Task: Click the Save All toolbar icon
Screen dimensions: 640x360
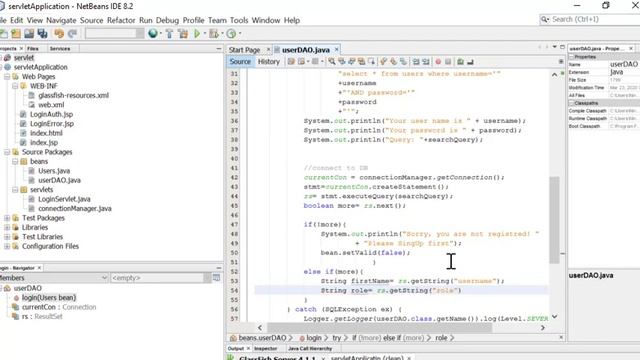Action: [x=42, y=33]
